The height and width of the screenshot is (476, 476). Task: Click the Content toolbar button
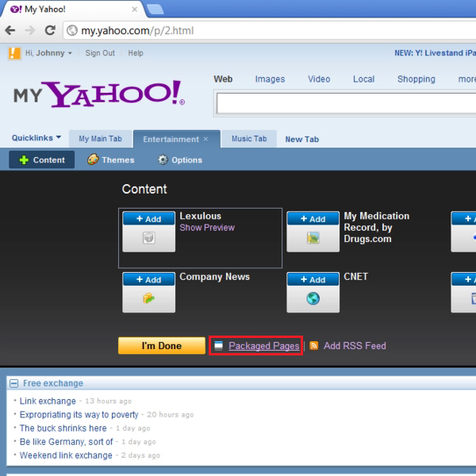[41, 159]
